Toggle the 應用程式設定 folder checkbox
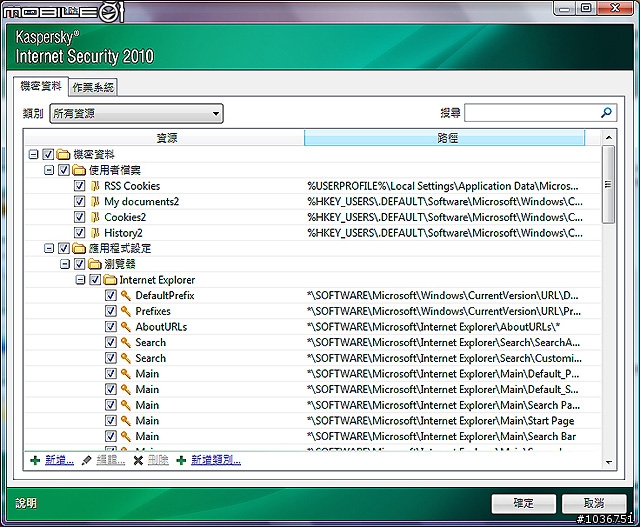Image resolution: width=640 pixels, height=527 pixels. 64,249
